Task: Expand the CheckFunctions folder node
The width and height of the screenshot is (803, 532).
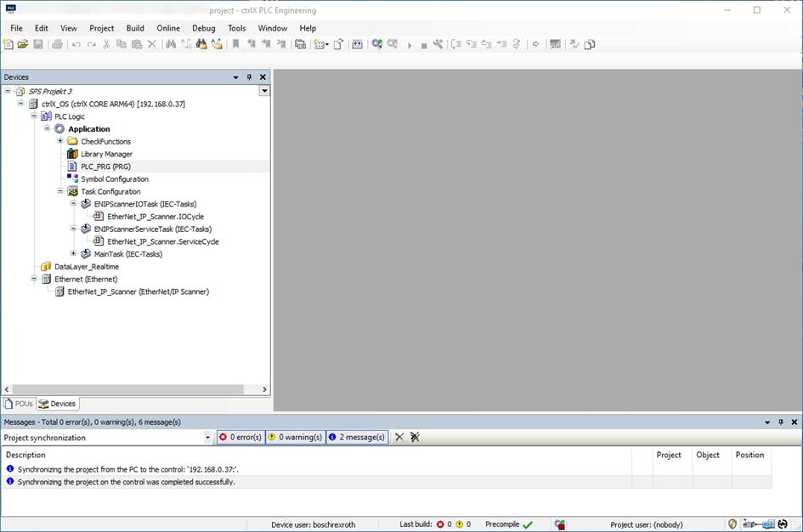Action: (x=60, y=141)
